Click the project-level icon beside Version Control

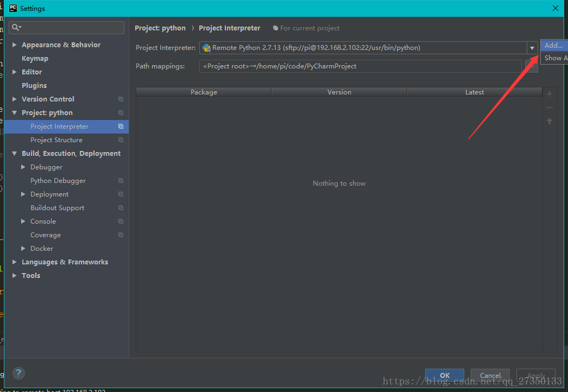(x=121, y=99)
